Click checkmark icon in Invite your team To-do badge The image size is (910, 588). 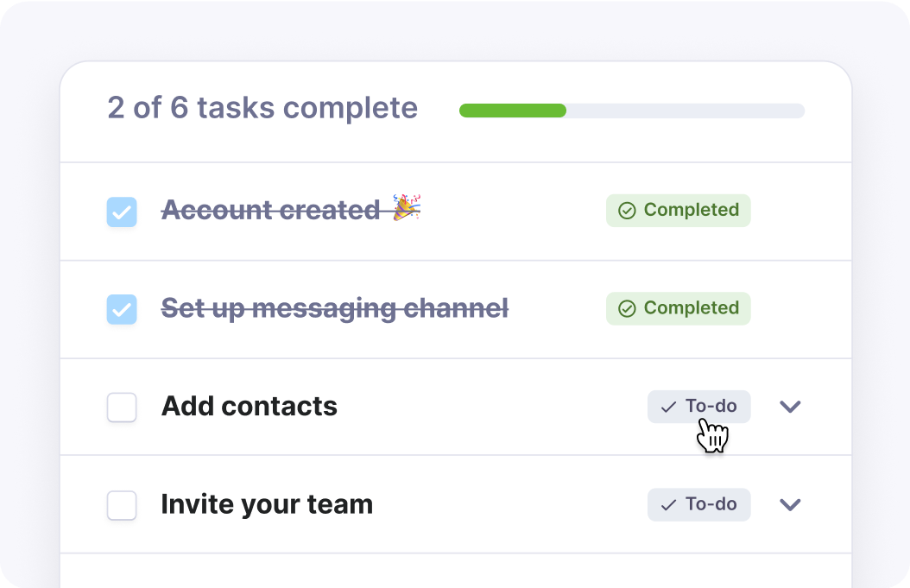tap(668, 505)
